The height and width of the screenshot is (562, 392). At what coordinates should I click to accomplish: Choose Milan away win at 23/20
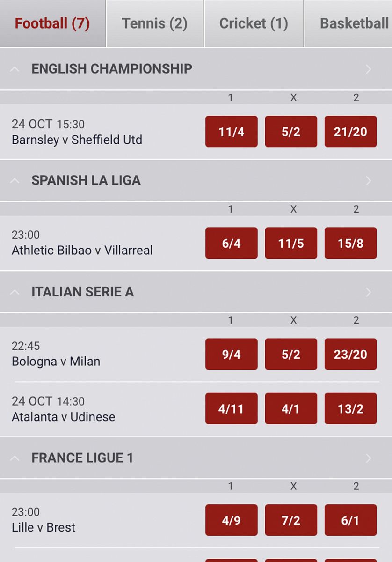(x=350, y=354)
